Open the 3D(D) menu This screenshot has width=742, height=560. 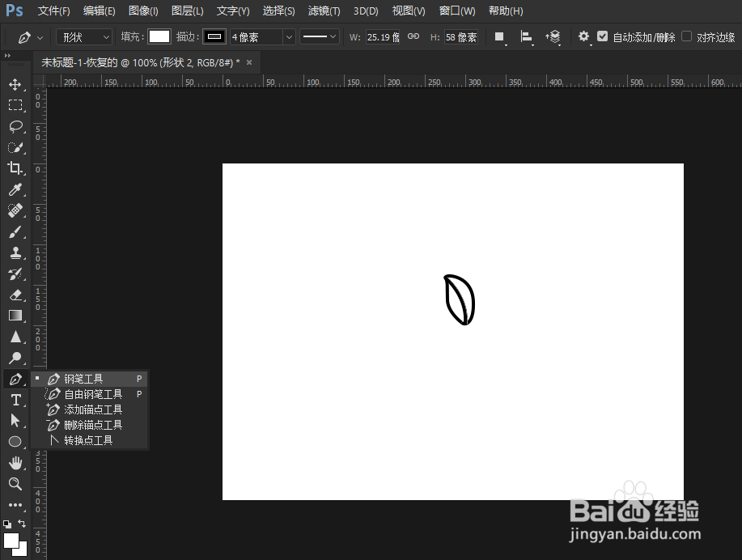[366, 11]
